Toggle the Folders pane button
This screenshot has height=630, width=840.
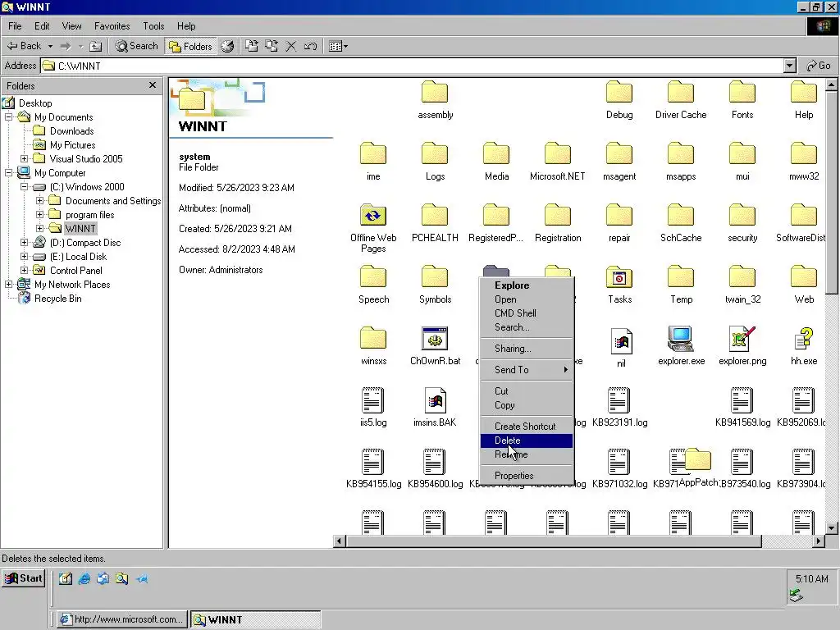coord(190,46)
